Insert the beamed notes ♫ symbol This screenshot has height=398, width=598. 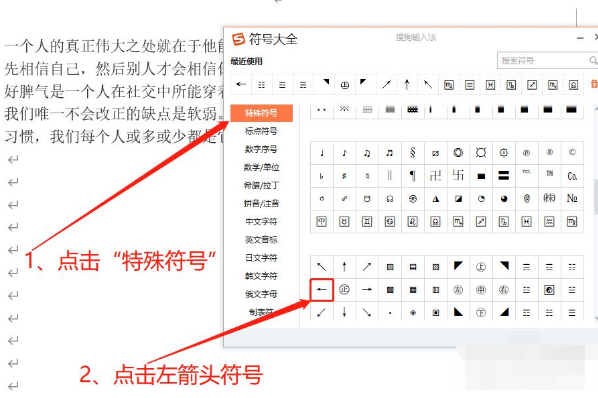pos(367,153)
